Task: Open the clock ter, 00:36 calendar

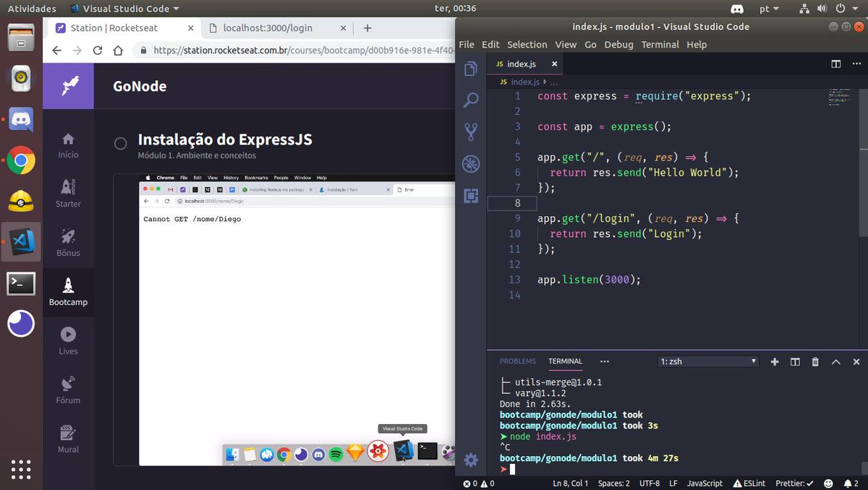Action: [455, 9]
